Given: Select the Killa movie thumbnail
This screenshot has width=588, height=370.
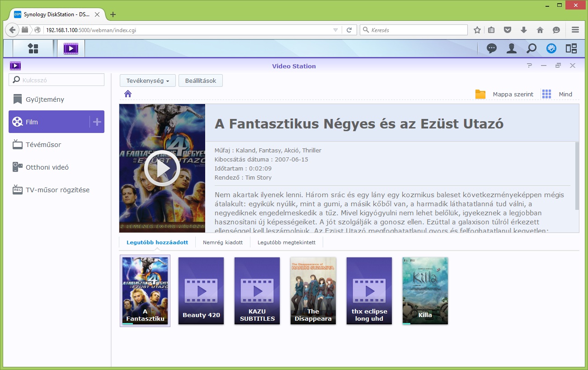Looking at the screenshot, I should coord(425,291).
